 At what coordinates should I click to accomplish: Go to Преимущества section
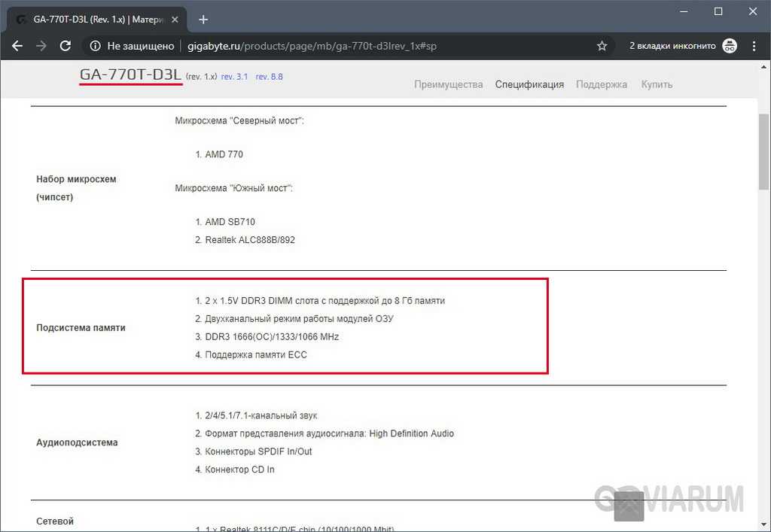(448, 84)
